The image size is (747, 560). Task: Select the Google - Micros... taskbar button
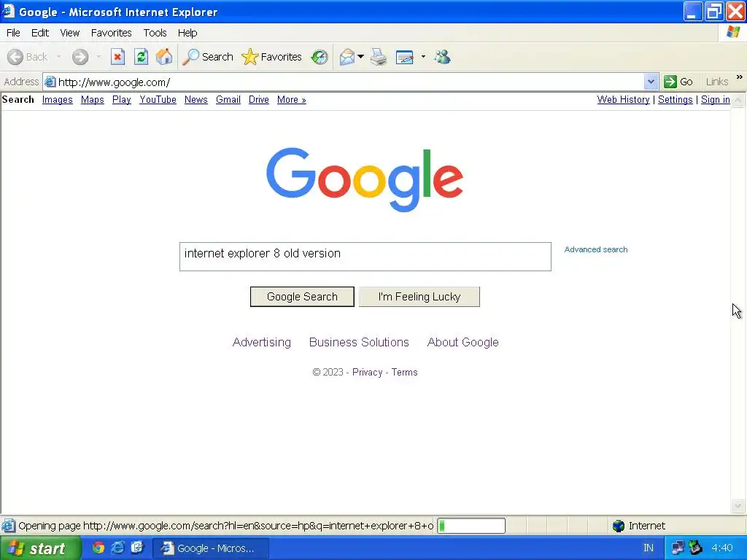pyautogui.click(x=211, y=548)
